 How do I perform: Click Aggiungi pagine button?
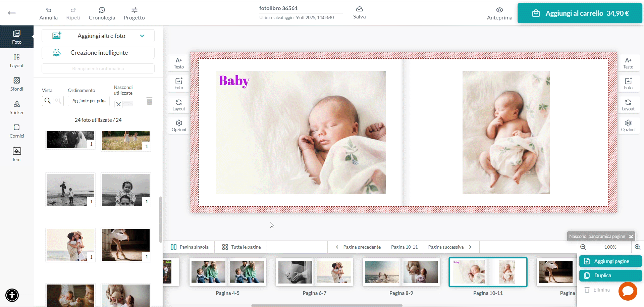(610, 261)
